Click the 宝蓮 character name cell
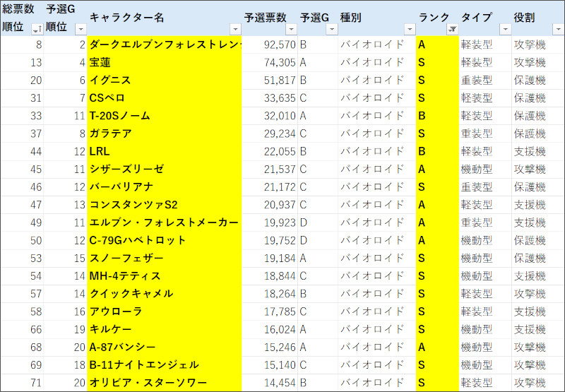 tap(165, 62)
